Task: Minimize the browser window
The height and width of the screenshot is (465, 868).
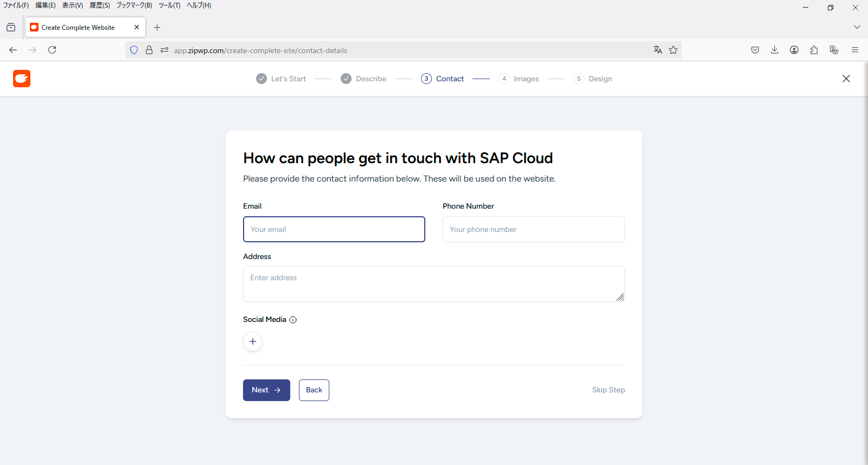Action: 806,8
